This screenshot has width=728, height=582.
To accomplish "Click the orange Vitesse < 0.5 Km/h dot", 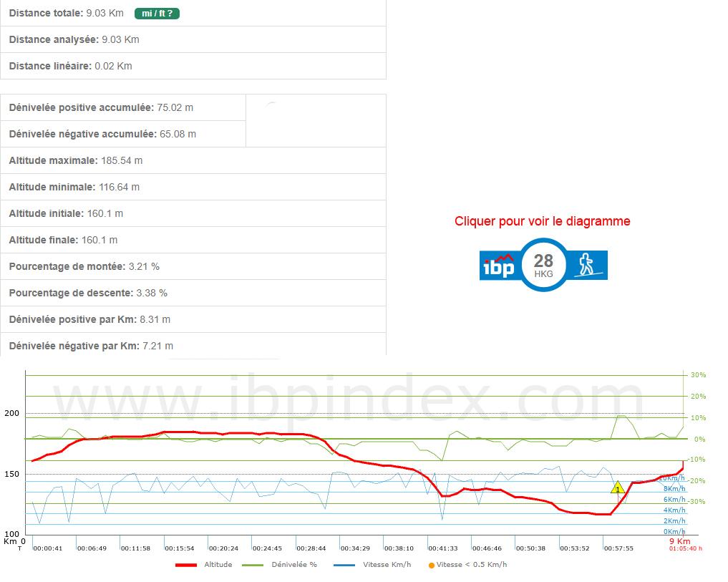I will (x=432, y=566).
